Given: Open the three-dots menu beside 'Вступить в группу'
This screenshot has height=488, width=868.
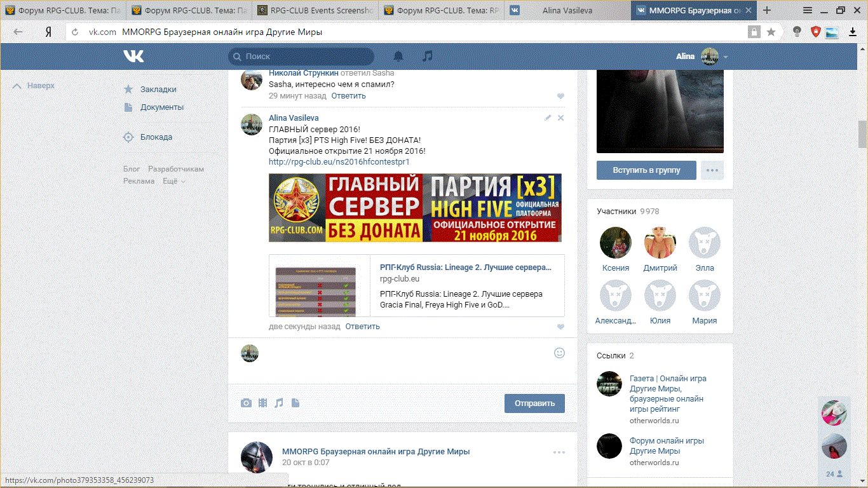Looking at the screenshot, I should tap(712, 170).
